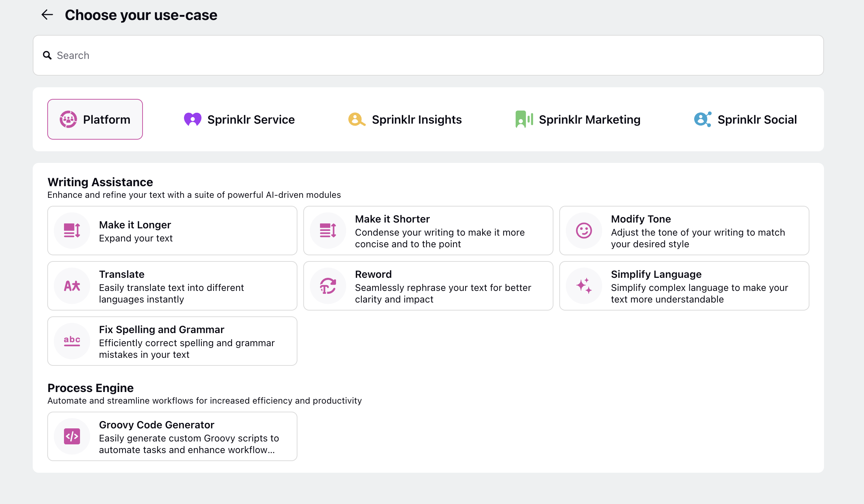This screenshot has width=864, height=504.
Task: Select the Modify Tone card
Action: (x=684, y=231)
